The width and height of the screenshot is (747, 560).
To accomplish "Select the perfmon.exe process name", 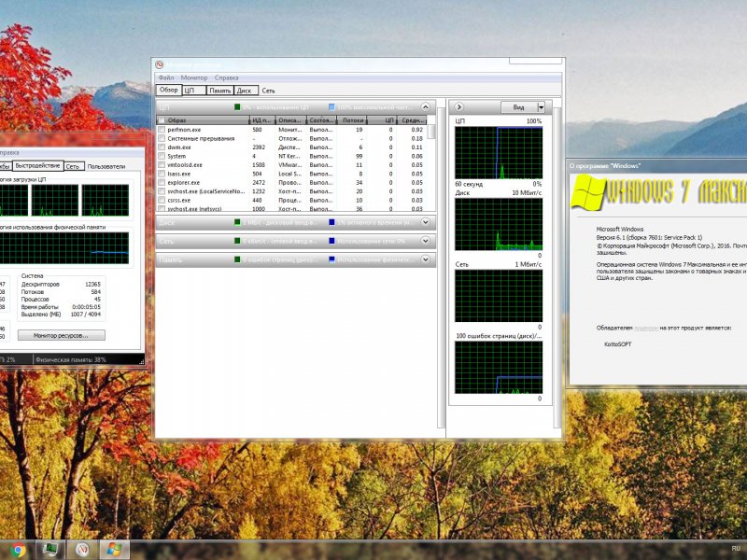I will 184,130.
